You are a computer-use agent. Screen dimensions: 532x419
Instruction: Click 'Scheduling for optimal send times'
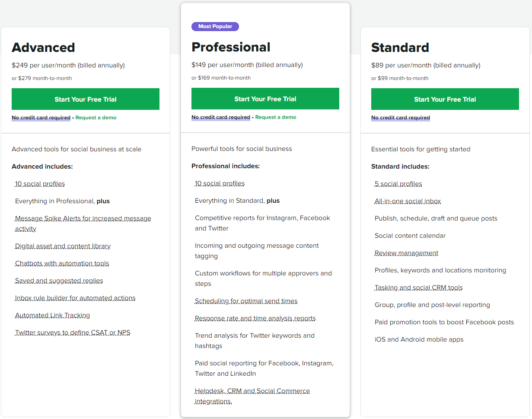pyautogui.click(x=246, y=301)
